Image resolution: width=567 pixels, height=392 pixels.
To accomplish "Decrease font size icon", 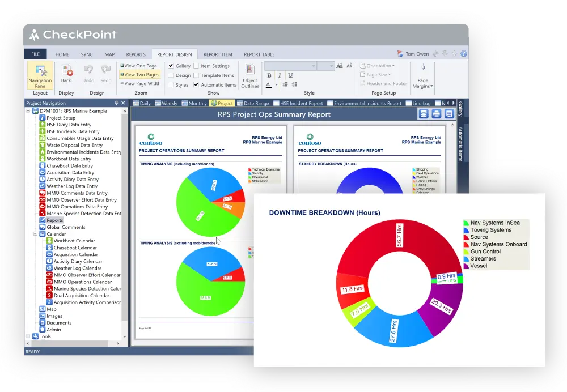I will [349, 66].
